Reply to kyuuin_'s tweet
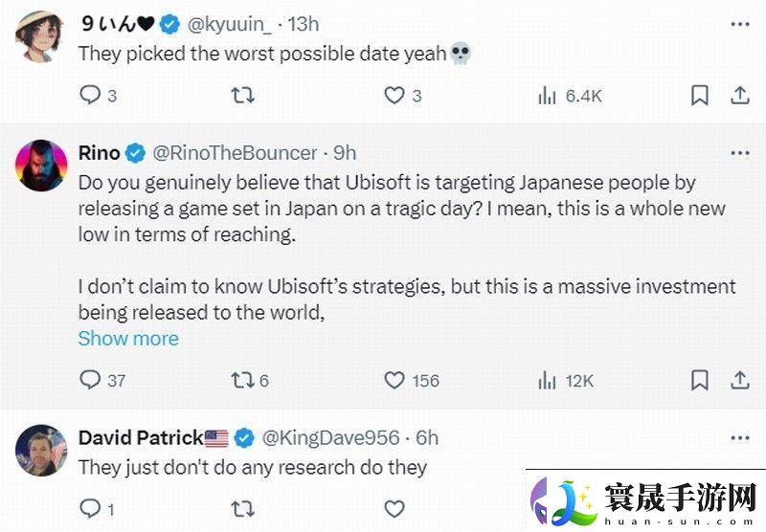 89,95
